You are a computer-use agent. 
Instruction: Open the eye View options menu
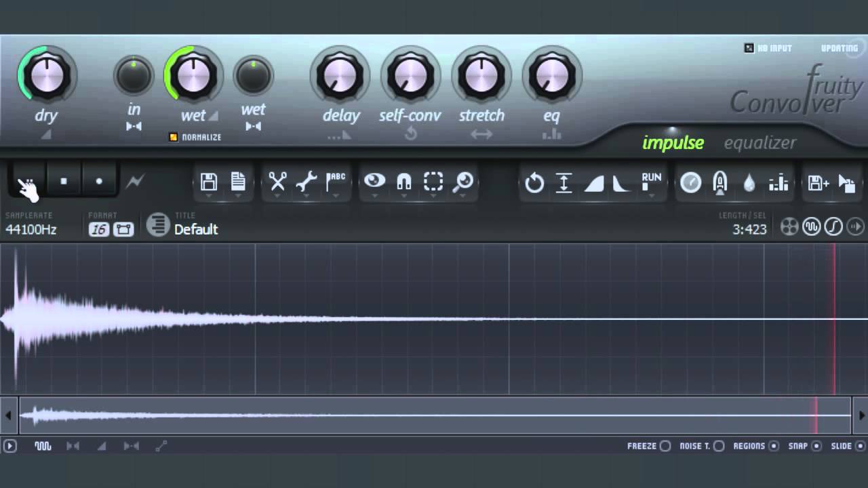tap(374, 181)
